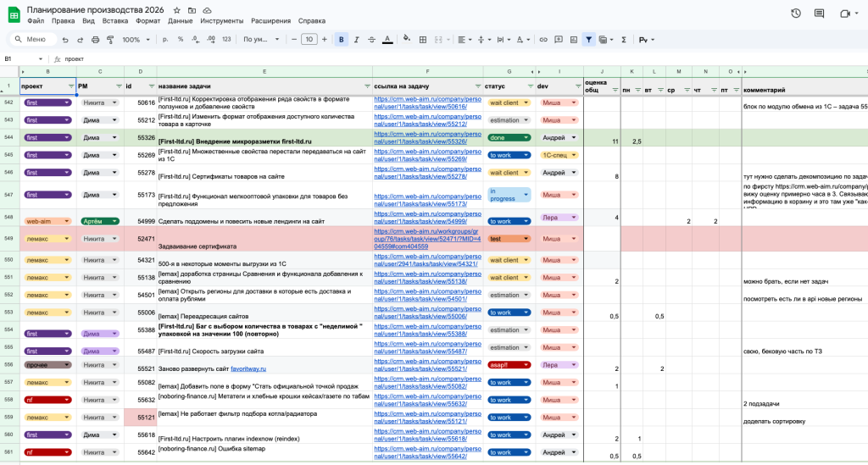
Task: Open the Файл menu
Action: tap(36, 21)
